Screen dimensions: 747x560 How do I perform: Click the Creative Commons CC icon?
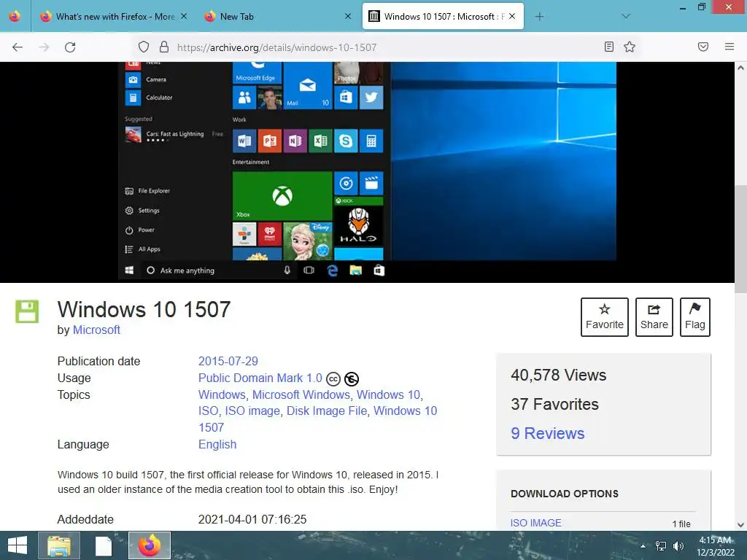(333, 379)
